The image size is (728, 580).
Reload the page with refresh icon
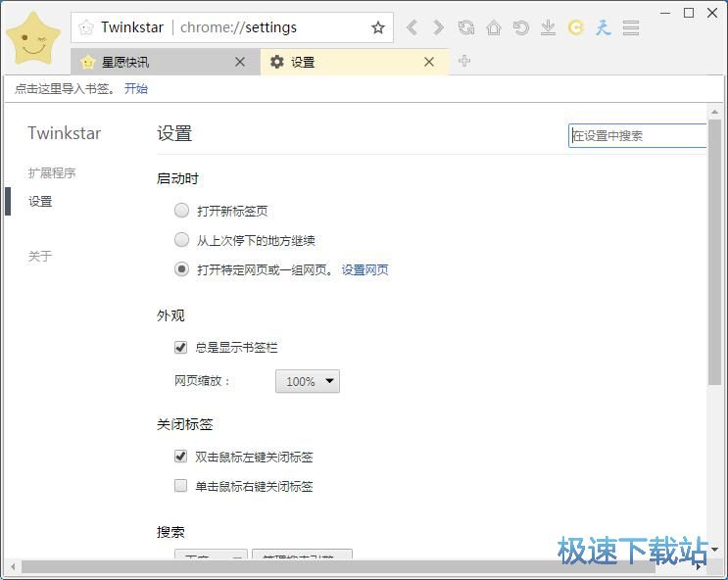(x=466, y=27)
